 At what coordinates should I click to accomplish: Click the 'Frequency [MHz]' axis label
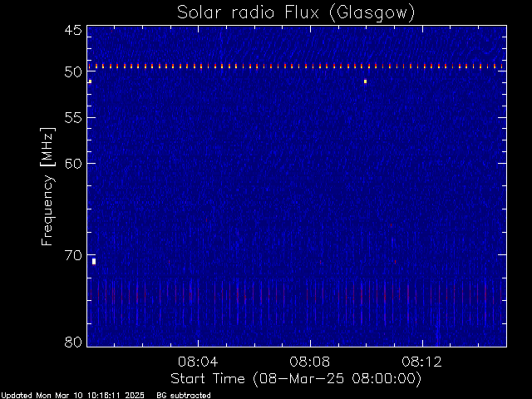[47, 186]
